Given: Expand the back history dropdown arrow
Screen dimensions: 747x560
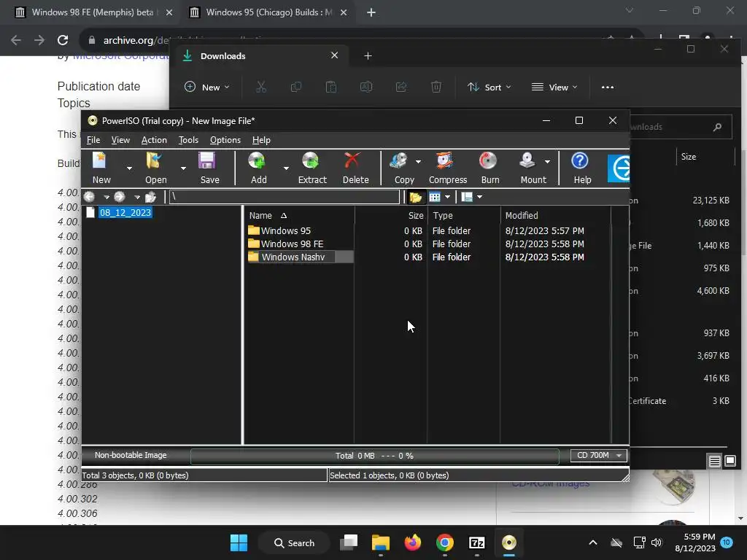Looking at the screenshot, I should [107, 197].
